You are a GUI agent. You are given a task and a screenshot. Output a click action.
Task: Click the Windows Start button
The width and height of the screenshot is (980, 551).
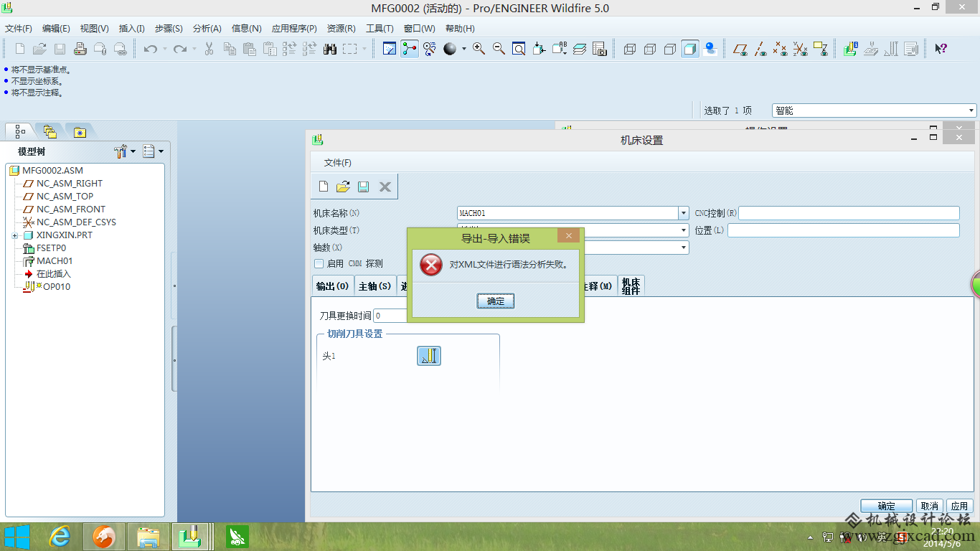[x=17, y=536]
